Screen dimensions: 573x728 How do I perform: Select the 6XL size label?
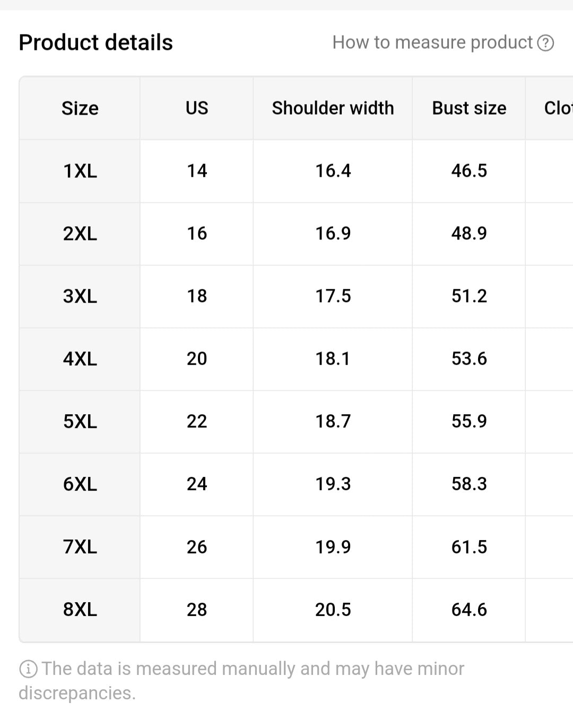click(80, 484)
